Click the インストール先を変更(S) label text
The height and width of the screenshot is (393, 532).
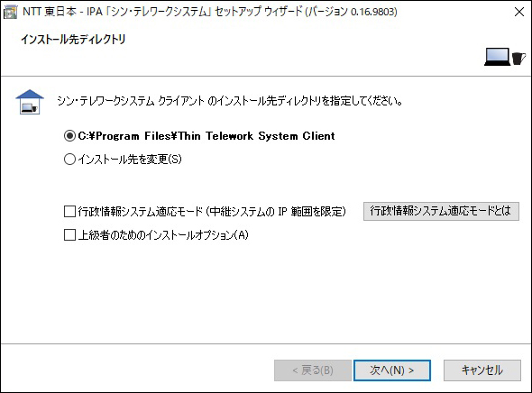130,160
